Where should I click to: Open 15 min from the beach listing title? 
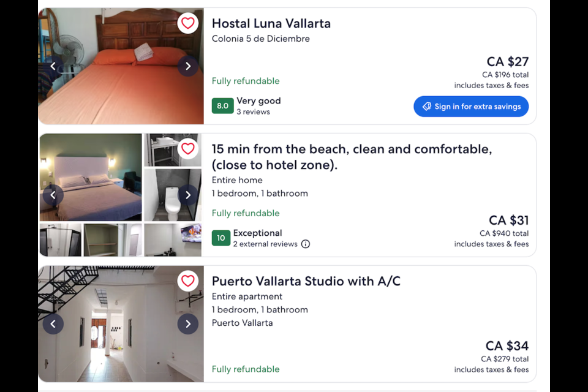(352, 157)
